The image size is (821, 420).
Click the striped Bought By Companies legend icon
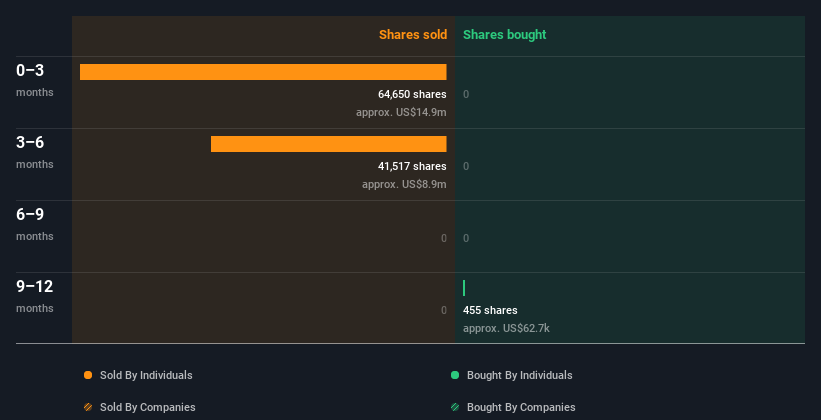(455, 407)
